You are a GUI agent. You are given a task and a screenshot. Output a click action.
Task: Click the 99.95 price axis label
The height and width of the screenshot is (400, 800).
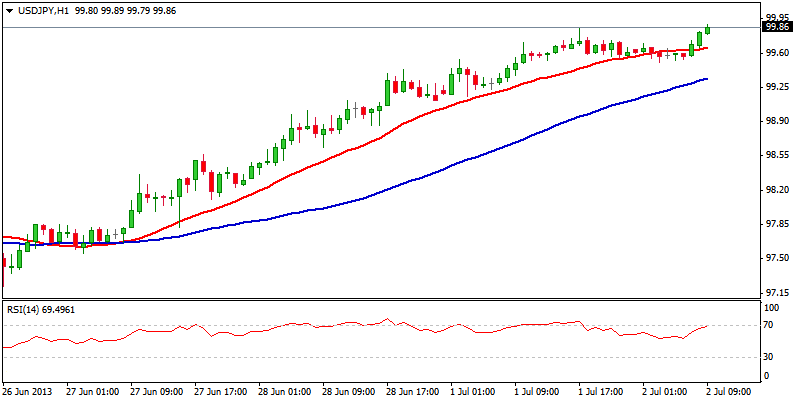click(x=776, y=19)
